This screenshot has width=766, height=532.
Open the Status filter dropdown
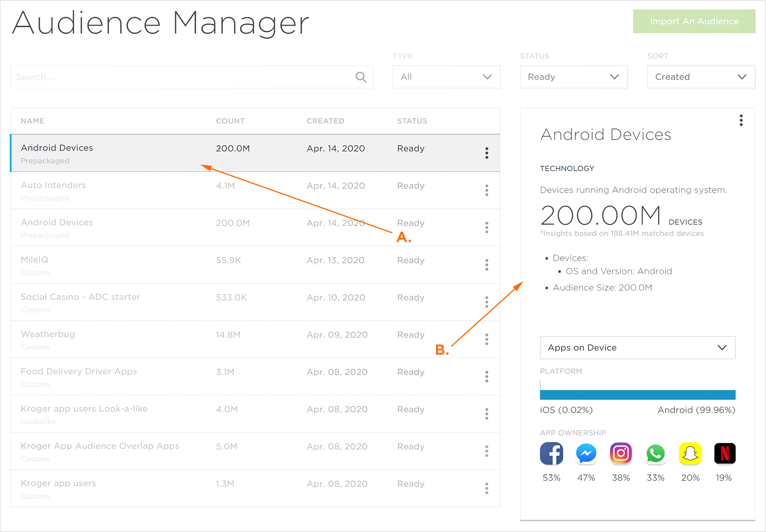574,77
